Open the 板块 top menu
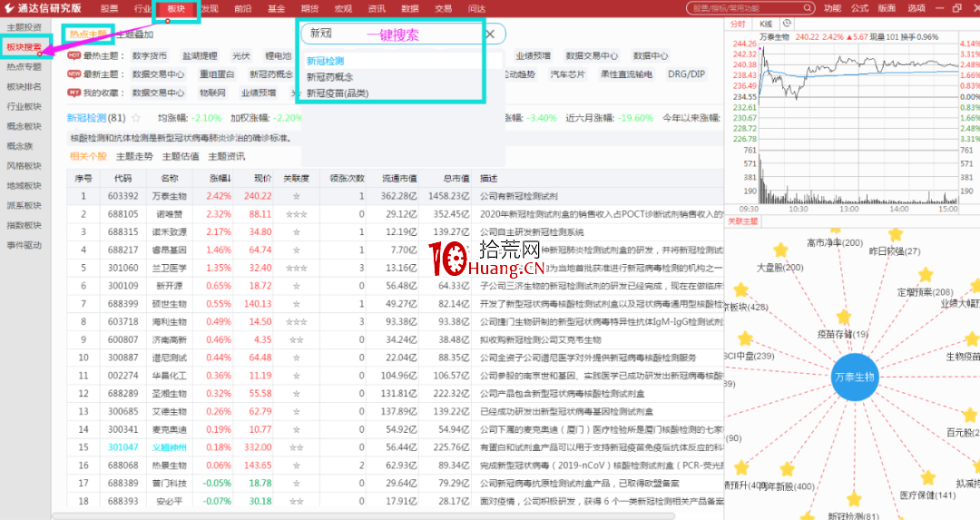 176,9
